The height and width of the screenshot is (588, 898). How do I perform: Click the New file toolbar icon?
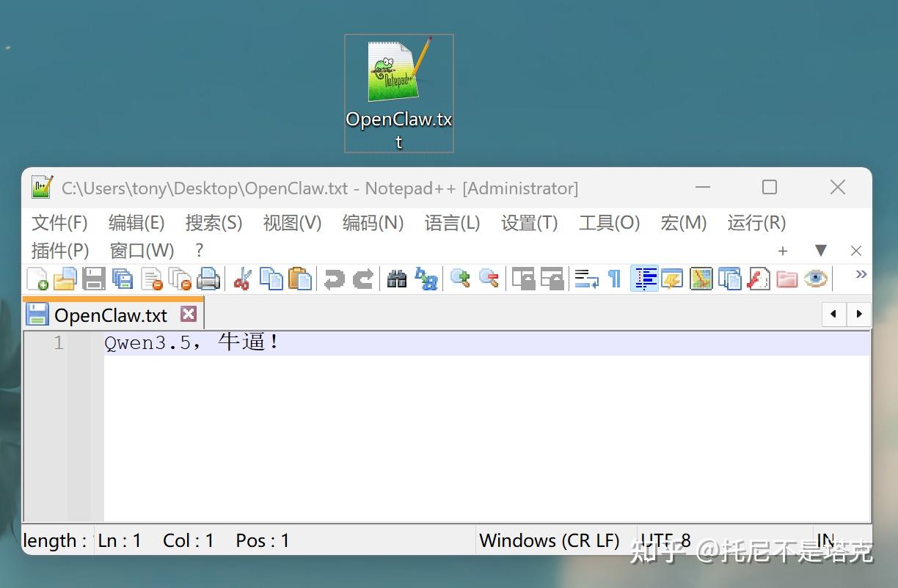(x=37, y=279)
